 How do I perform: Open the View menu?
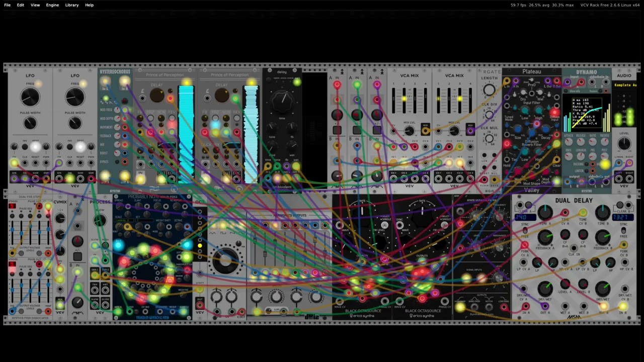coord(35,5)
